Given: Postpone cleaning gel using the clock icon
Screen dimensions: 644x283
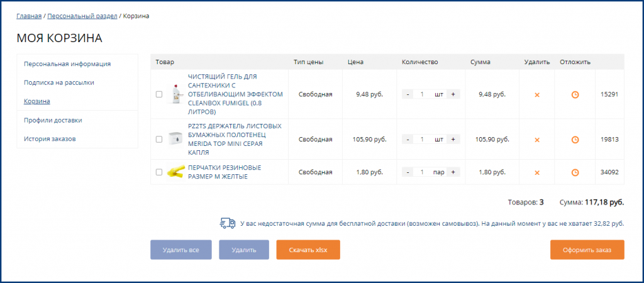Looking at the screenshot, I should (575, 95).
